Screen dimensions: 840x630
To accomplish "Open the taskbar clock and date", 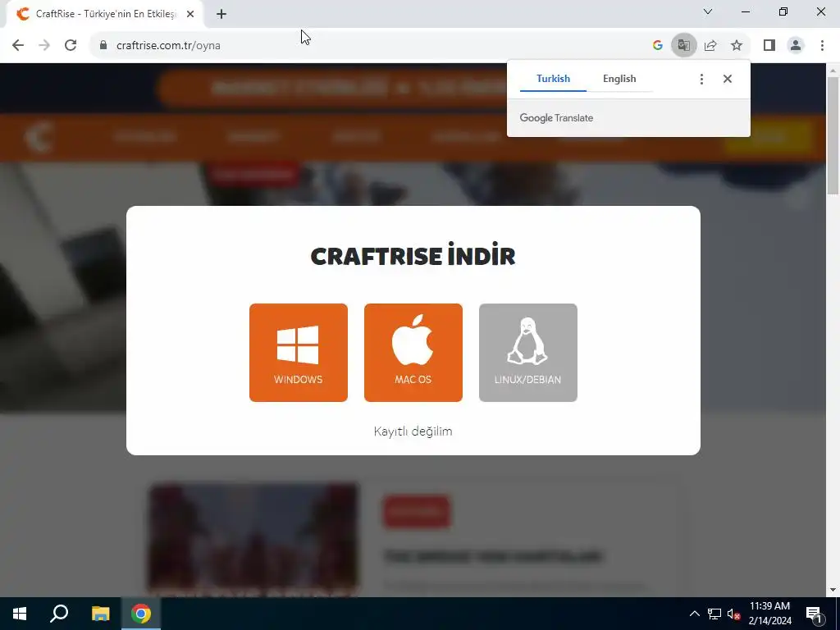I will pyautogui.click(x=769, y=614).
